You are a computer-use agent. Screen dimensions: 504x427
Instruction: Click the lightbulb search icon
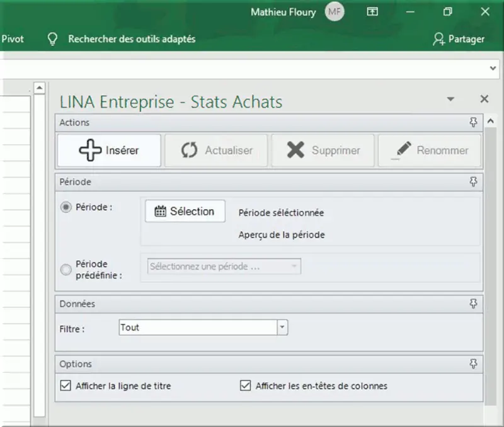point(52,39)
